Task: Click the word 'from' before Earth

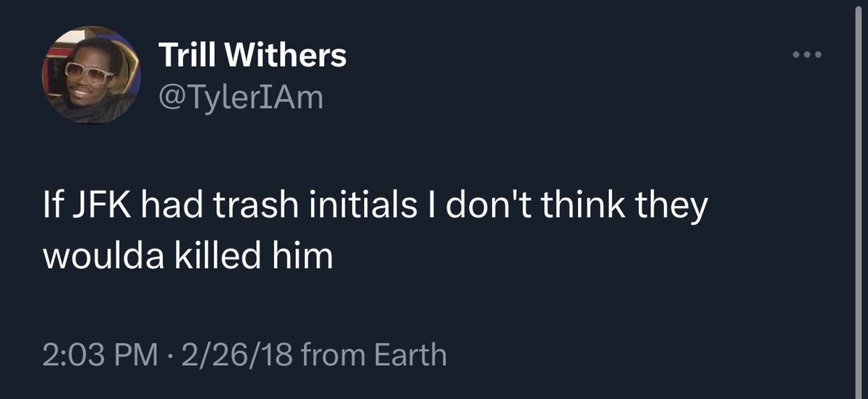Action: coord(331,355)
